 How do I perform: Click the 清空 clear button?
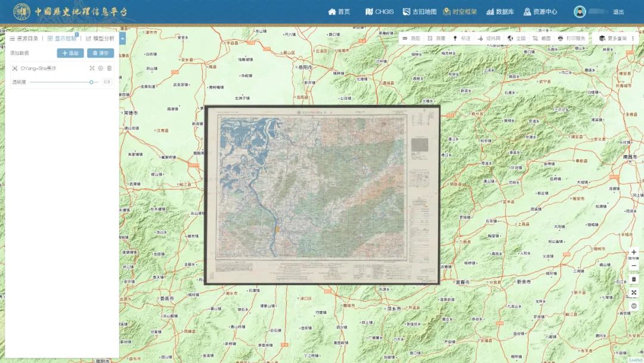tap(101, 53)
